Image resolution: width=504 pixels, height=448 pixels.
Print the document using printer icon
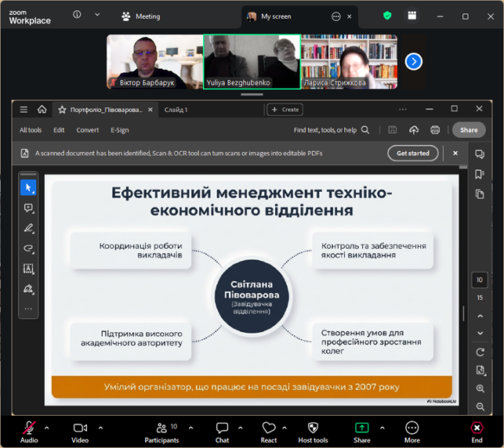coord(435,130)
